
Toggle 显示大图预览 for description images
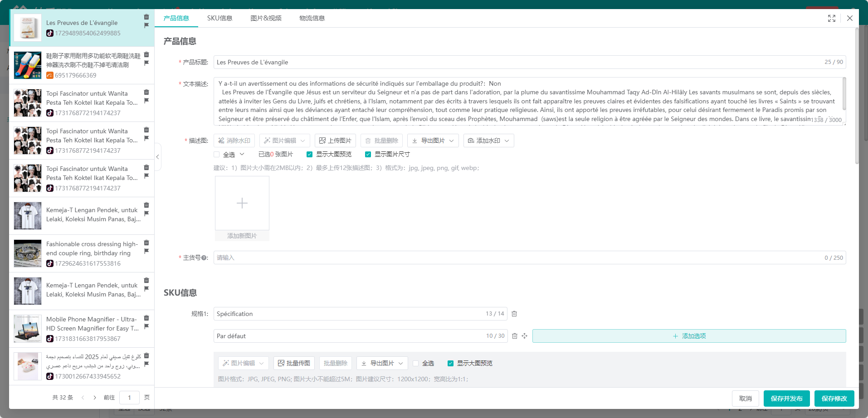(309, 155)
